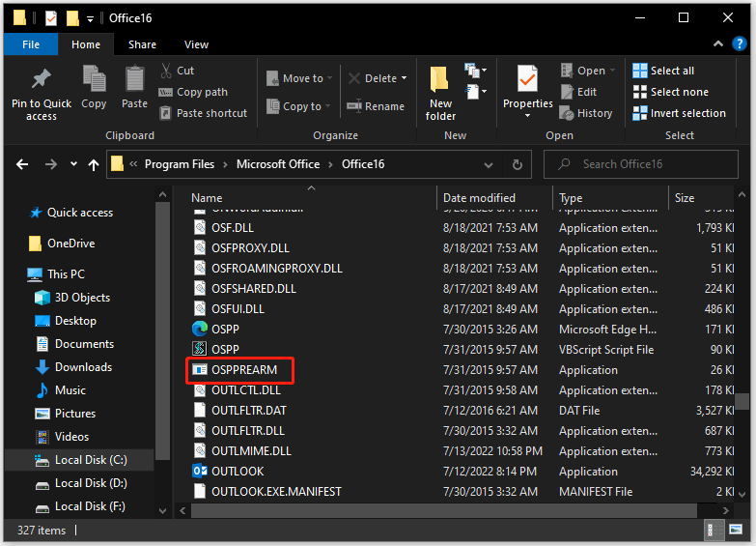Screen dimensions: 756x546
Task: Go forward with the right arrow
Action: click(50, 164)
